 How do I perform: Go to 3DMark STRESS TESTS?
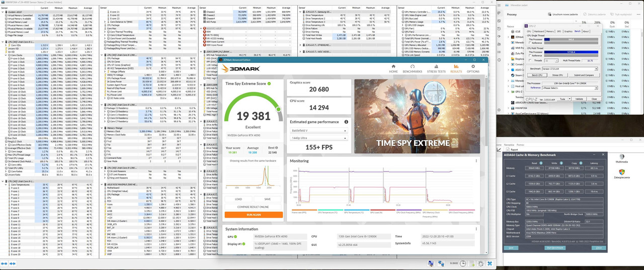(x=436, y=69)
